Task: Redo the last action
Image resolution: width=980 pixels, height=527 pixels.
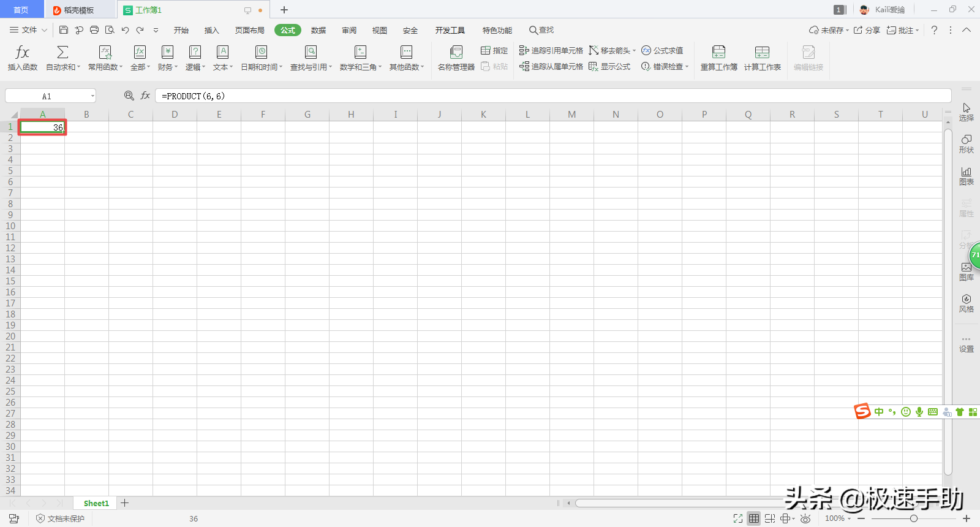Action: (140, 30)
